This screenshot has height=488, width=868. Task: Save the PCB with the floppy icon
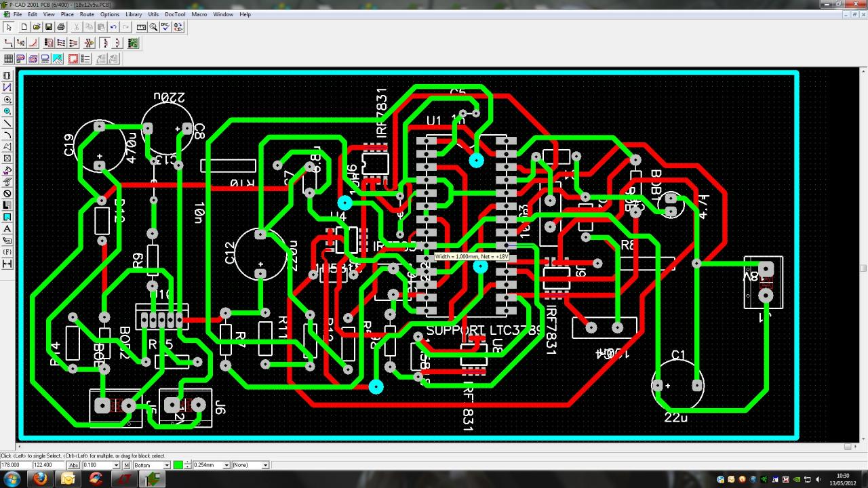49,27
